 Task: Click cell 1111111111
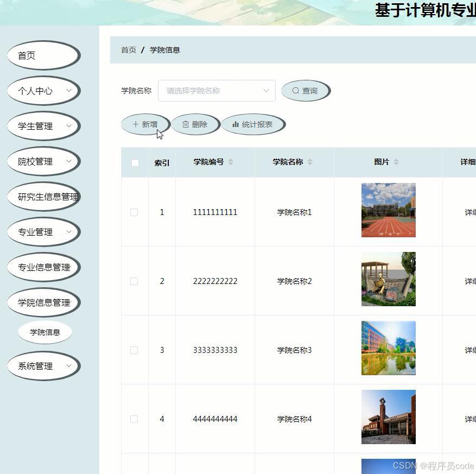click(x=215, y=212)
